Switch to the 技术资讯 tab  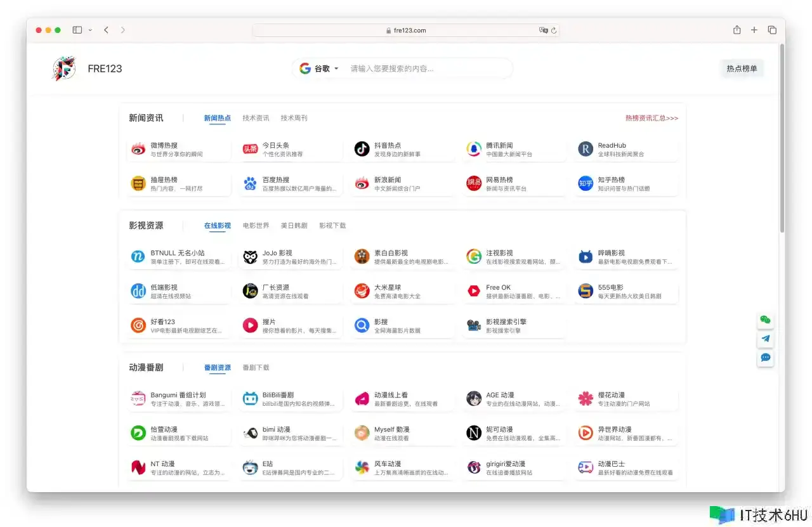coord(256,118)
